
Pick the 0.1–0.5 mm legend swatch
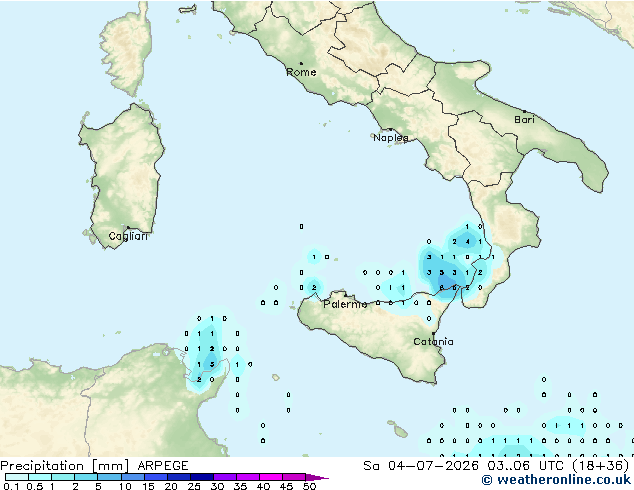click(17, 477)
